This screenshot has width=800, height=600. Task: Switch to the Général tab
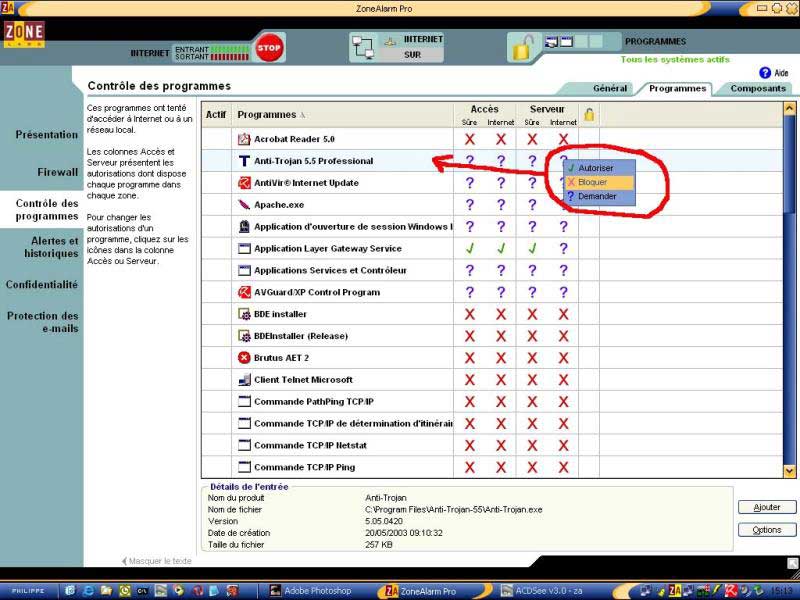(x=610, y=88)
